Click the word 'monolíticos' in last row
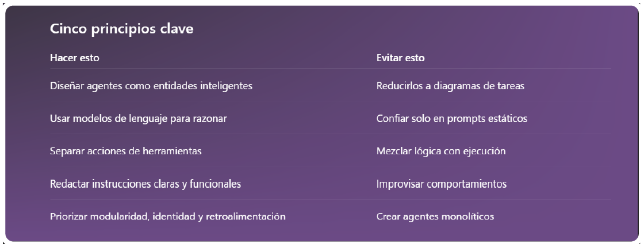 pyautogui.click(x=467, y=216)
